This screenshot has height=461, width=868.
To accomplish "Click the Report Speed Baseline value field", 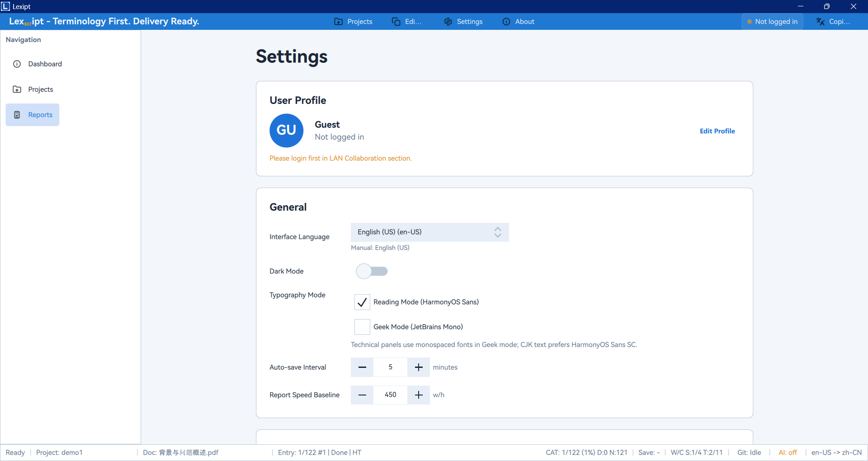I will click(391, 395).
